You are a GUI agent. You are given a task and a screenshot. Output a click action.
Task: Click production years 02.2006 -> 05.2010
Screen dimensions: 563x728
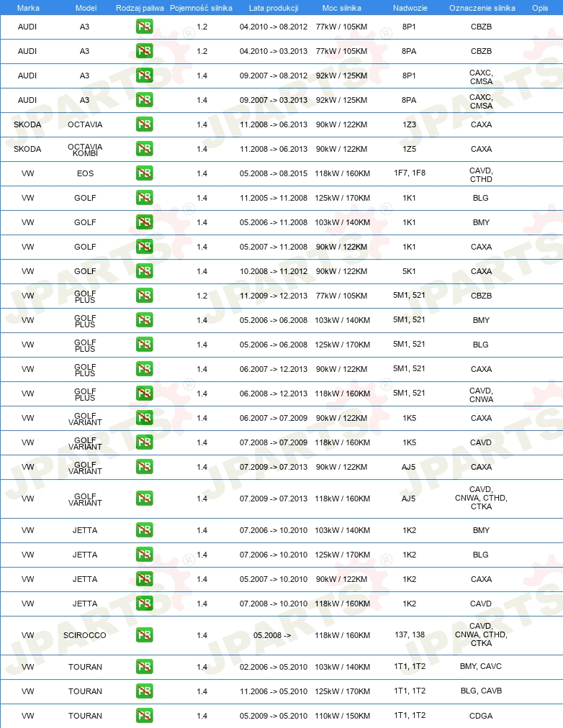274,667
